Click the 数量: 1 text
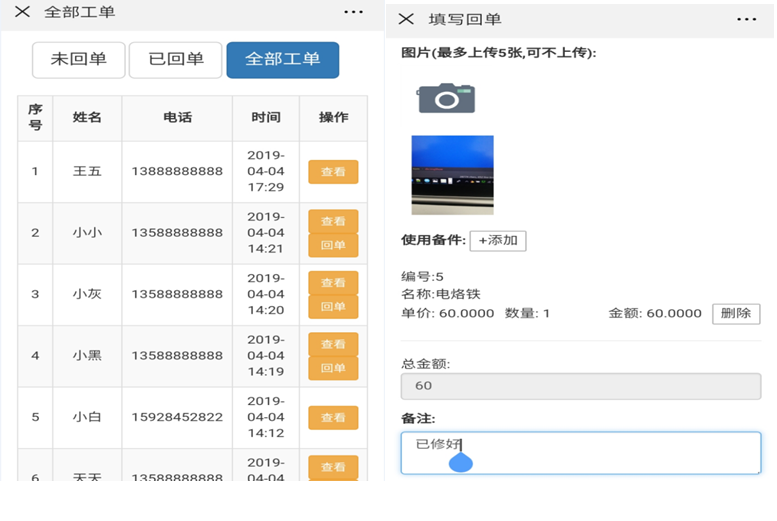Screen dimensions: 777x521 pyautogui.click(x=527, y=314)
